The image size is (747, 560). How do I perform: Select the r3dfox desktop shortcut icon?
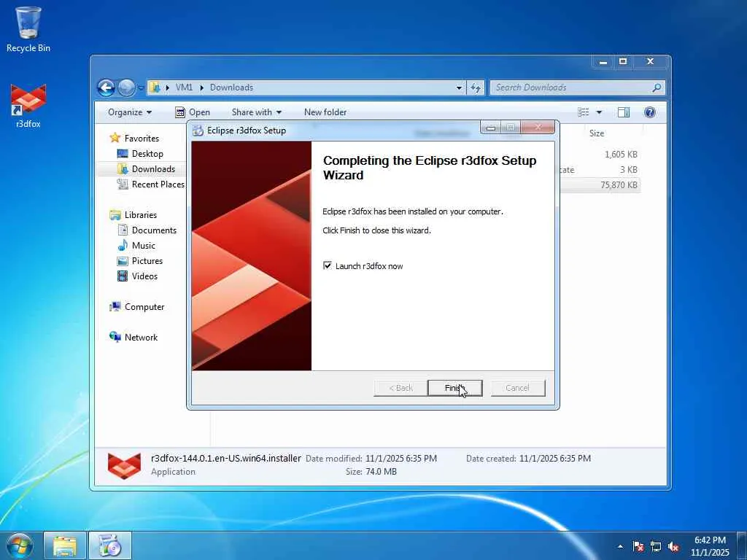click(x=28, y=106)
